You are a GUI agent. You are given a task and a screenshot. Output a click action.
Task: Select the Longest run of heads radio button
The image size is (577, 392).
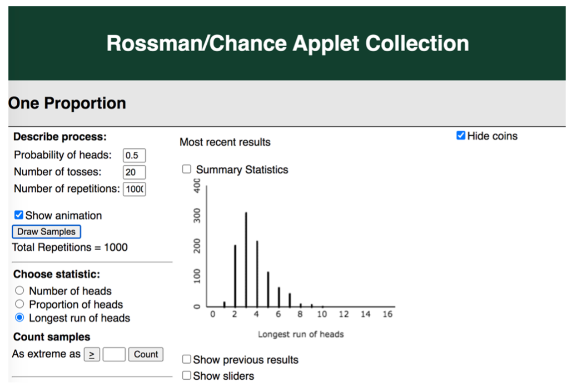click(x=20, y=317)
